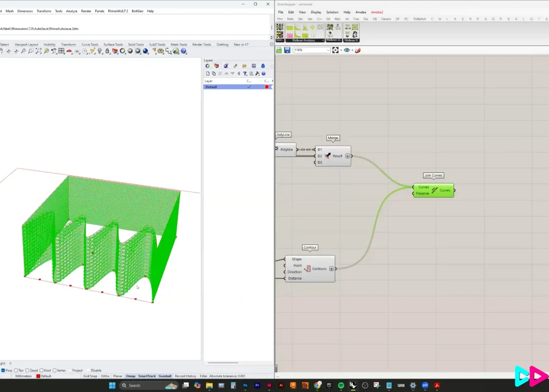Image resolution: width=549 pixels, height=392 pixels.
Task: Enable the Knot osnap checkbox
Action: pos(42,370)
